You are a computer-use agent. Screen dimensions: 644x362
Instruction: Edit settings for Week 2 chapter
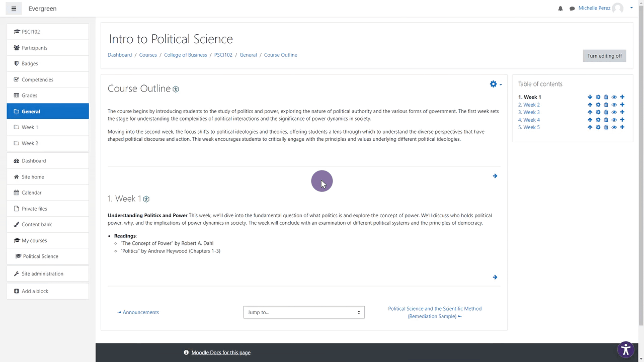tap(598, 105)
